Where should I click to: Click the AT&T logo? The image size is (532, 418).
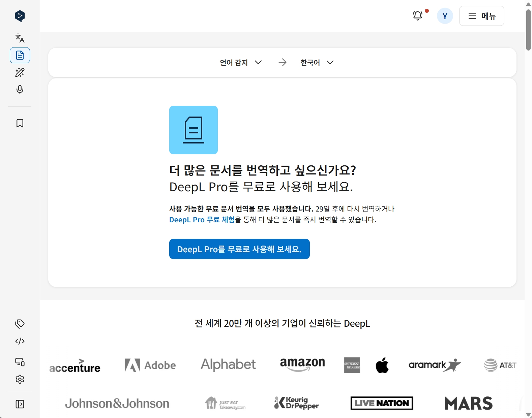(x=500, y=365)
